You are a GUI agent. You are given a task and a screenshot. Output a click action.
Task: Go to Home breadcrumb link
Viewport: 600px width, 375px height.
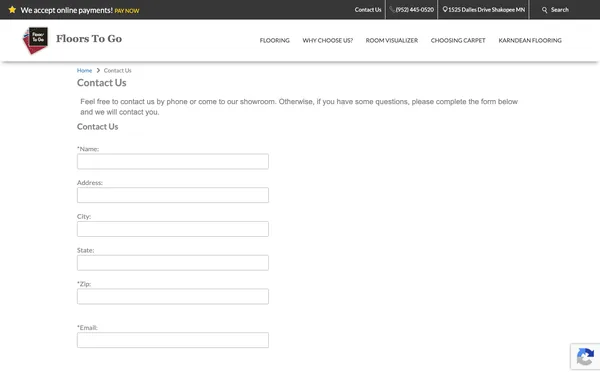(84, 70)
